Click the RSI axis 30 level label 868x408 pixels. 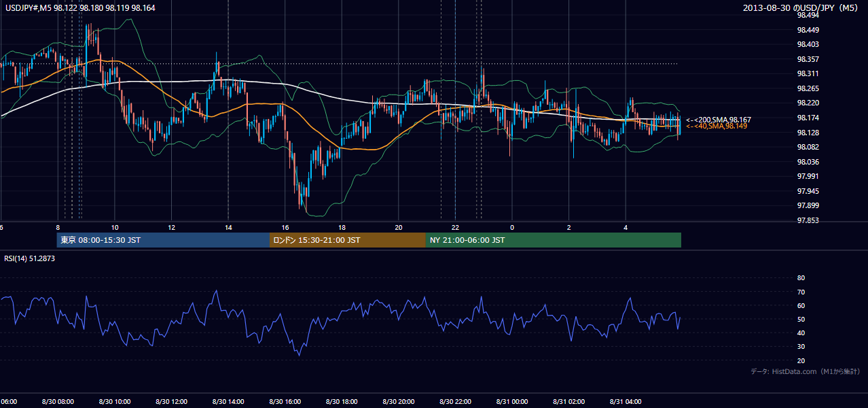point(801,347)
